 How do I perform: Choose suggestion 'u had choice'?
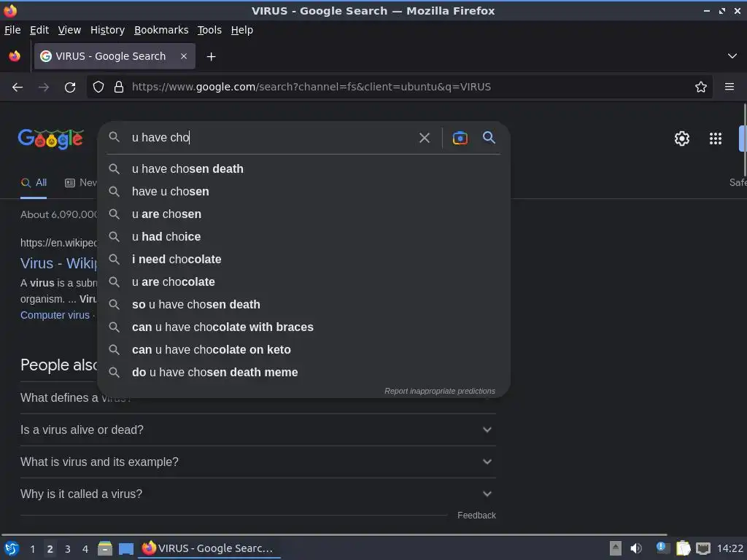pos(304,237)
